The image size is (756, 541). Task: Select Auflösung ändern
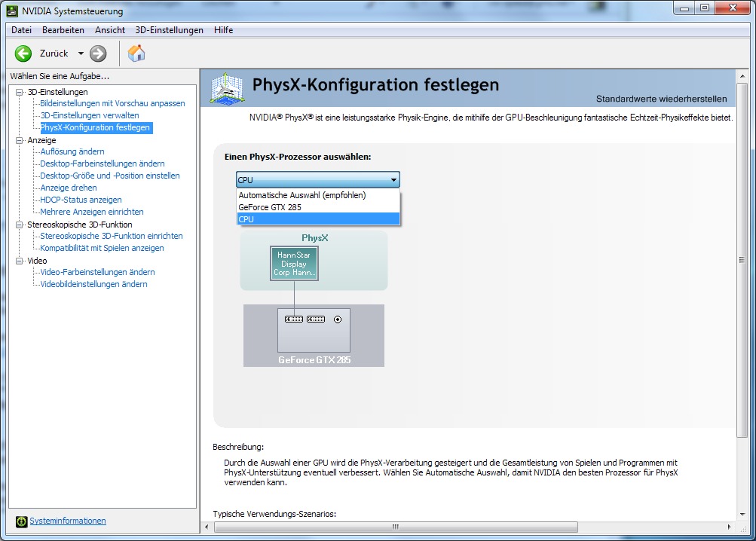click(72, 151)
